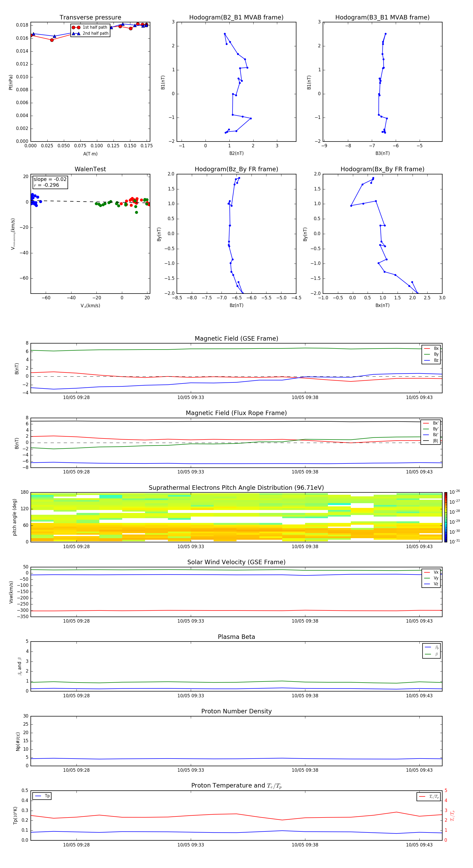Click the "Hodogram(B2_B1 MVAB frame)" title
473x868 pixels.
point(236,18)
